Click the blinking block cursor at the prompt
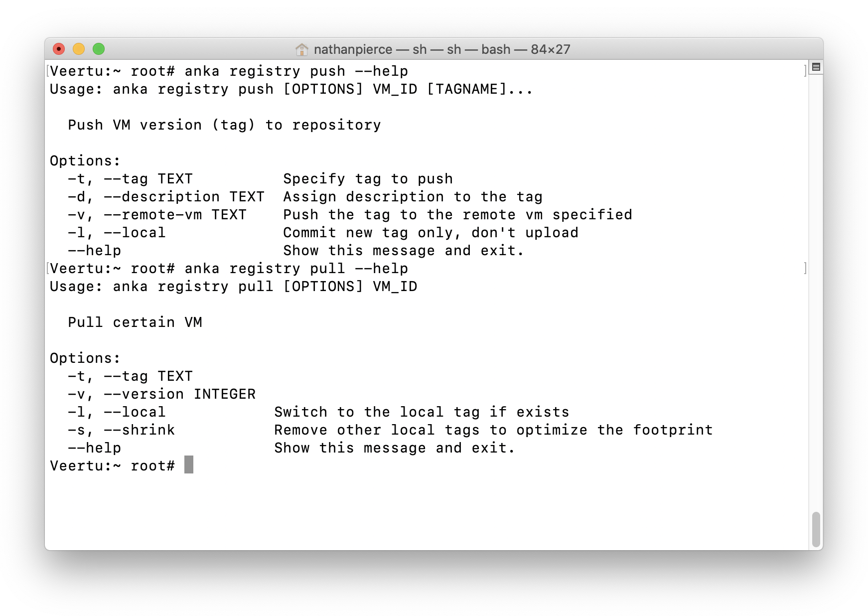 pos(189,465)
